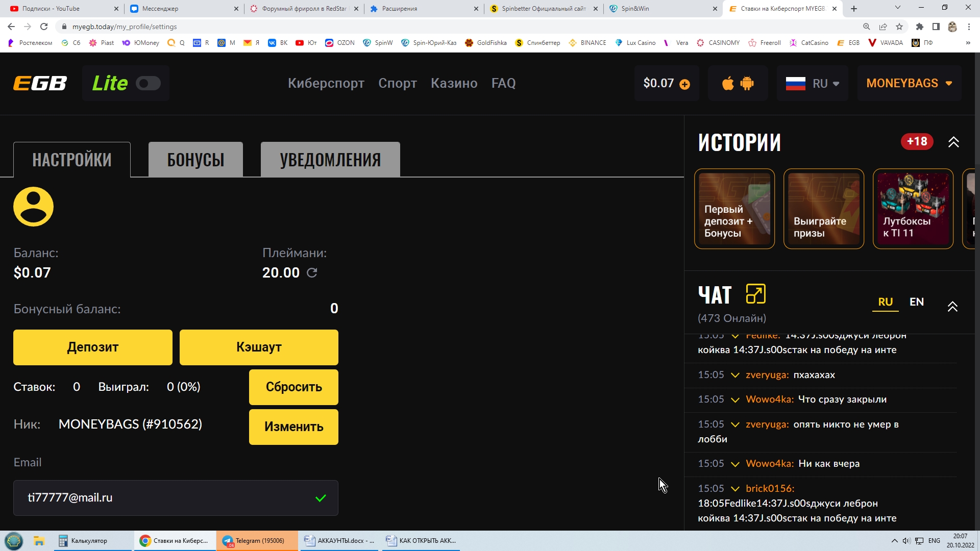Click the green email verified checkmark
This screenshot has height=551, width=980.
point(321,498)
